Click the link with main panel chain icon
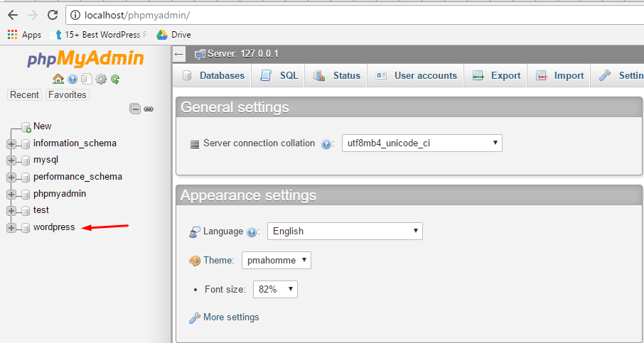Screen dimensions: 644x343 pyautogui.click(x=149, y=109)
